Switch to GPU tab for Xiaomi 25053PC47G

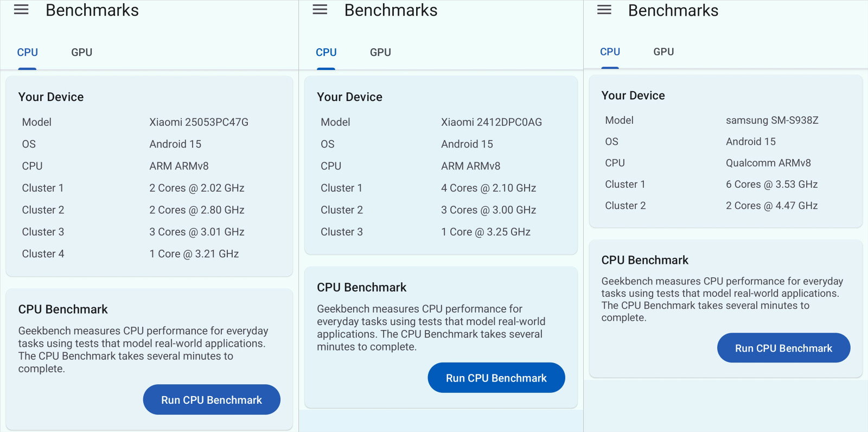click(82, 53)
